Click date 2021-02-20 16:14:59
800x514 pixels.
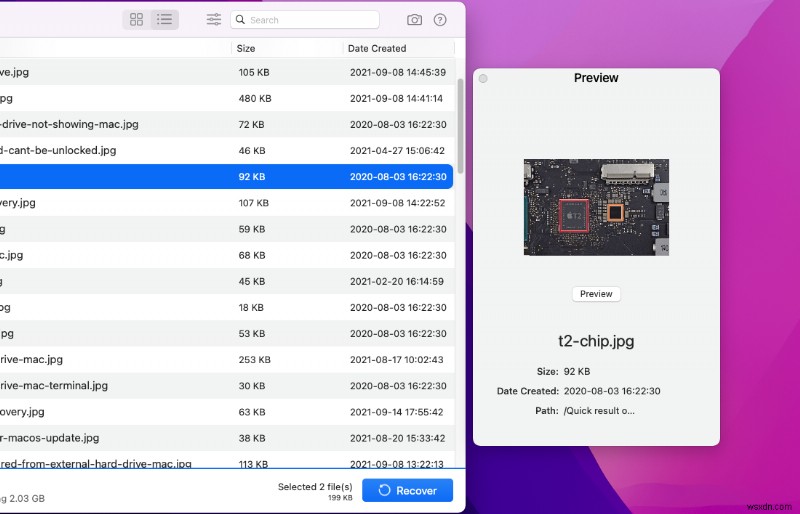[x=396, y=281]
